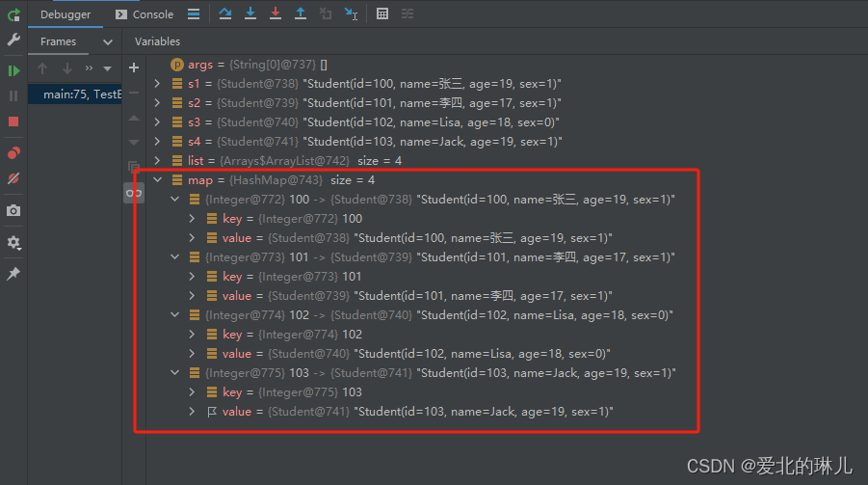Select the map HashMap@743 size row text

coord(281,180)
